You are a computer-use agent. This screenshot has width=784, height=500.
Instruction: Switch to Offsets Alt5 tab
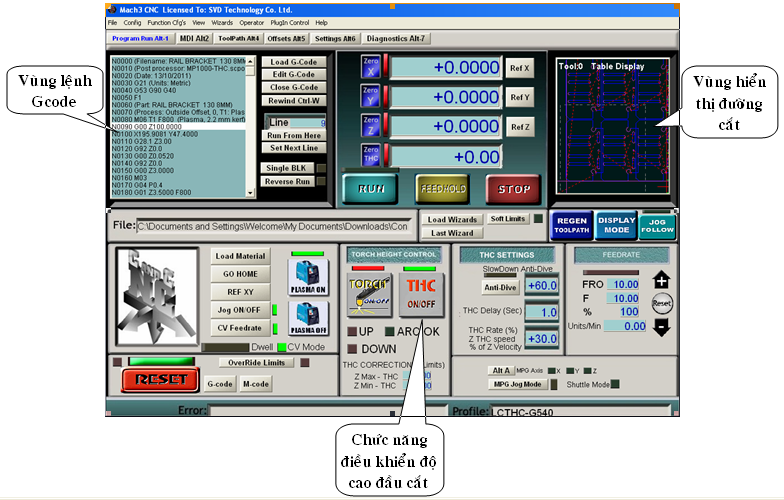[286, 38]
